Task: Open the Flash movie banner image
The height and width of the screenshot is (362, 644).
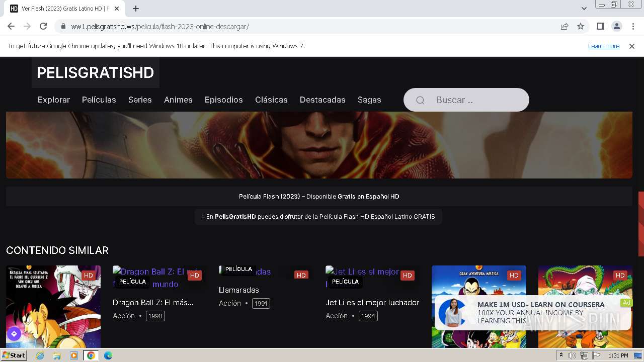Action: coord(319,145)
